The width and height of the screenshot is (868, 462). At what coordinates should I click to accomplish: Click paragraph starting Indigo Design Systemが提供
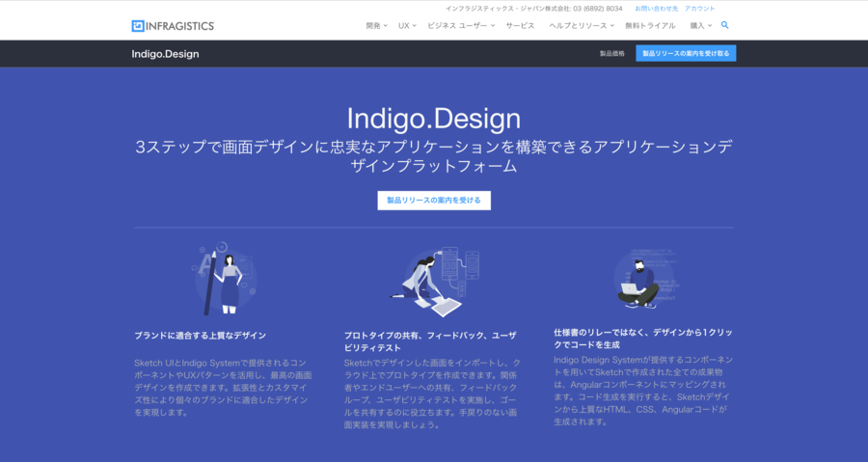642,391
